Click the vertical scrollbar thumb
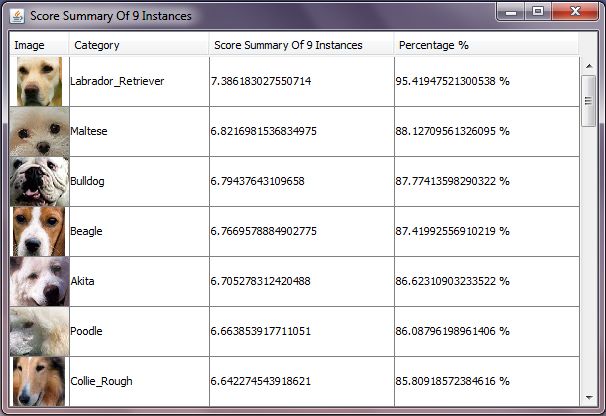 (x=588, y=100)
